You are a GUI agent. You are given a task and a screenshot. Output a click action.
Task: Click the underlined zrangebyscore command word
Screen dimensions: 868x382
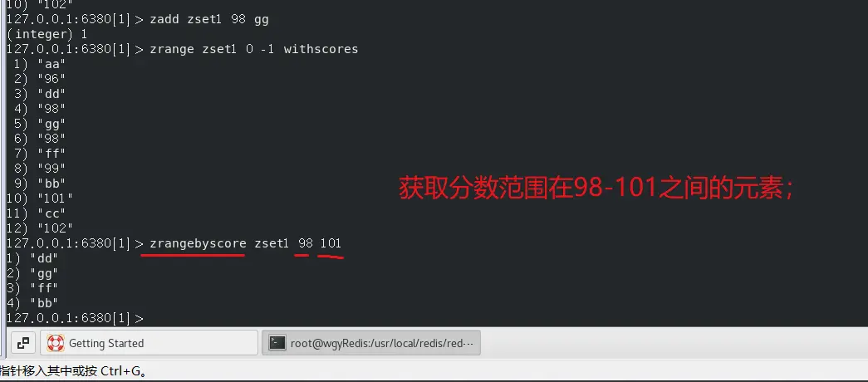point(198,243)
